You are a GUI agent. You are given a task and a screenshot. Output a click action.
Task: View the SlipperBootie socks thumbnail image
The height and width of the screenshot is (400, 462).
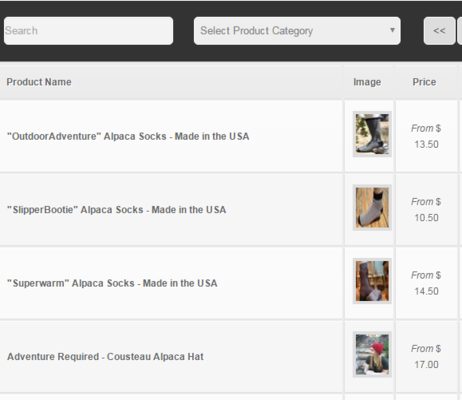[x=372, y=208]
